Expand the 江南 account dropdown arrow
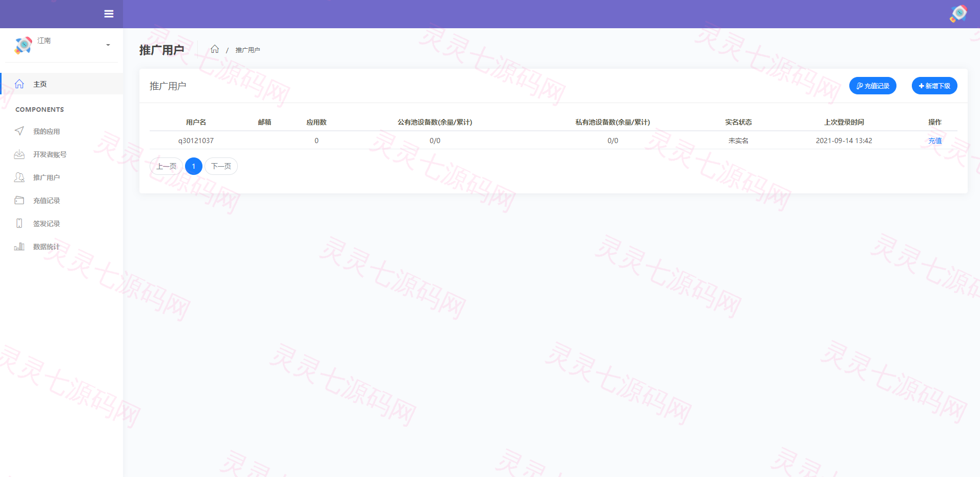 [108, 45]
